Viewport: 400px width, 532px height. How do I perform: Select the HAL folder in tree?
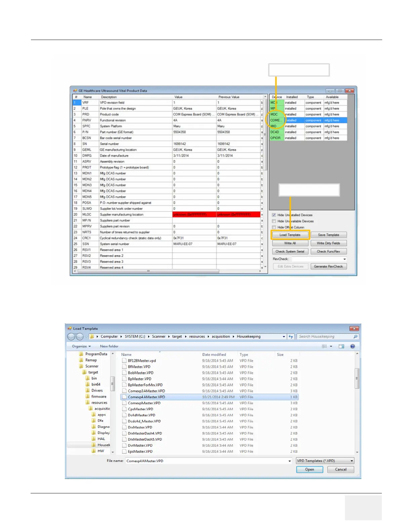(x=101, y=439)
